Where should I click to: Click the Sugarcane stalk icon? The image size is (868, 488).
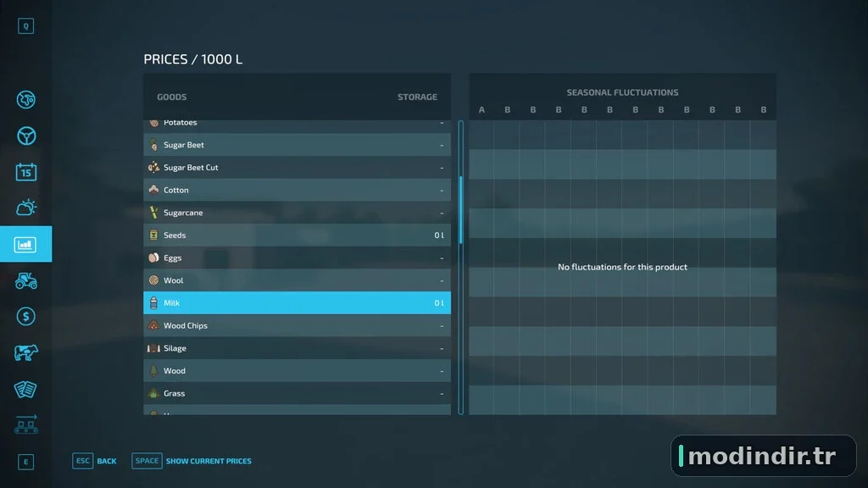tap(154, 213)
